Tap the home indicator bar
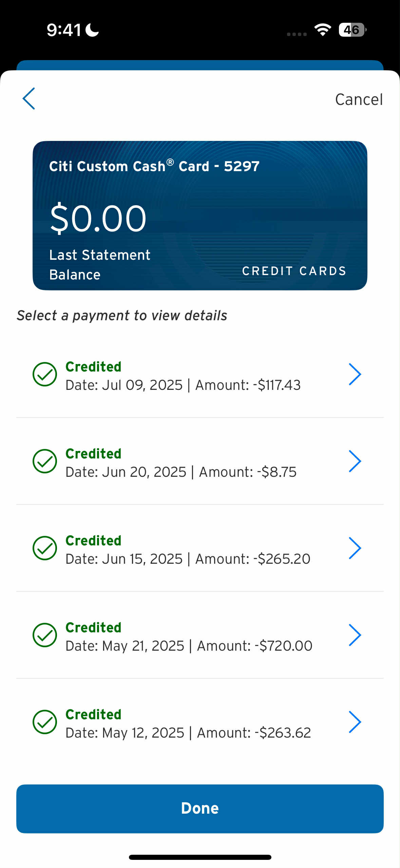 tap(200, 857)
